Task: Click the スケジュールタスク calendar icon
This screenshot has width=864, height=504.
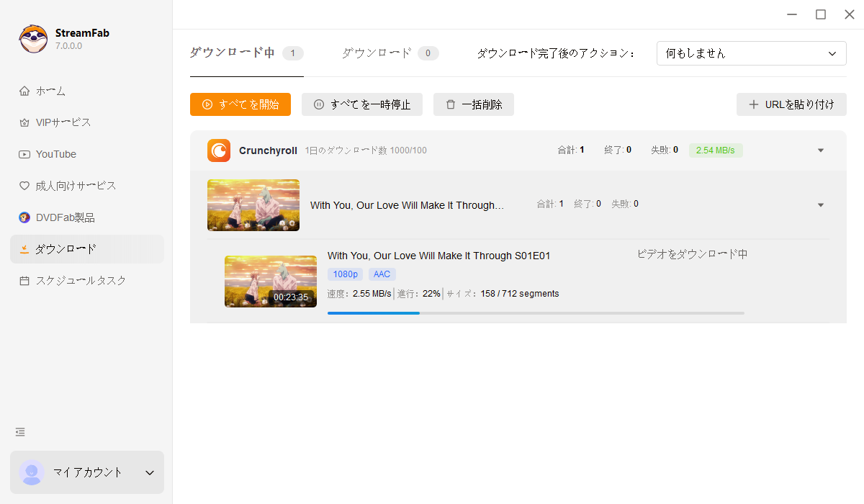Action: [24, 281]
